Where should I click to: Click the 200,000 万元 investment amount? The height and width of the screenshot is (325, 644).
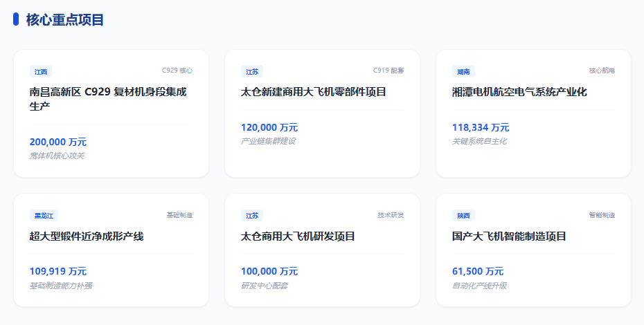[58, 142]
